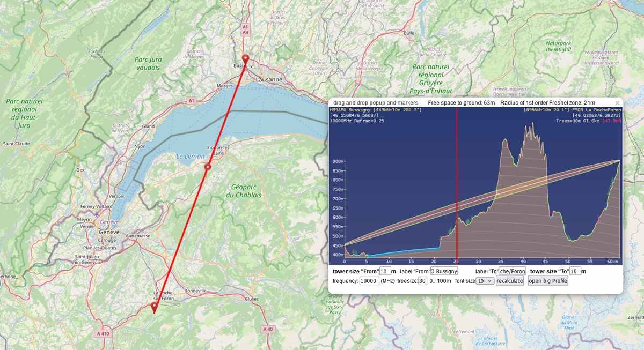
Task: Click the A1 A9 road shield above Bussigny
Action: coord(245,29)
